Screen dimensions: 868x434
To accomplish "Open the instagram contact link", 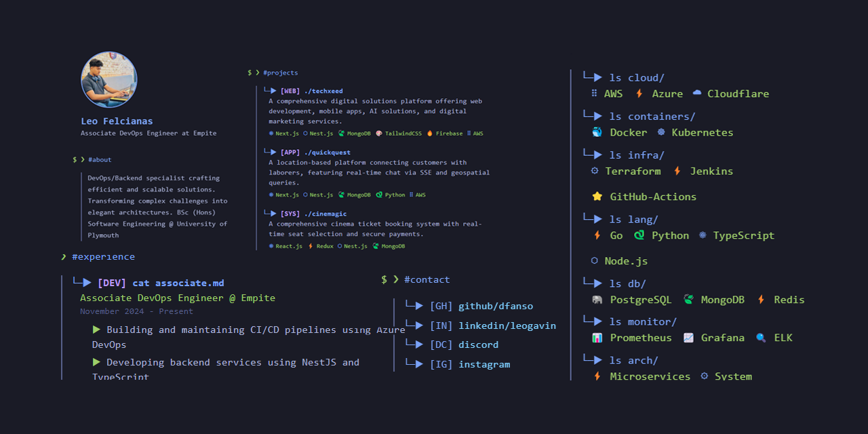I will pos(484,364).
